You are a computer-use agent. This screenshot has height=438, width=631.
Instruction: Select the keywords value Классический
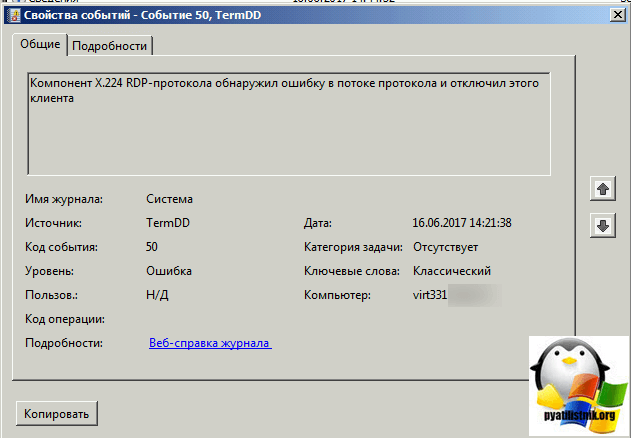(452, 271)
